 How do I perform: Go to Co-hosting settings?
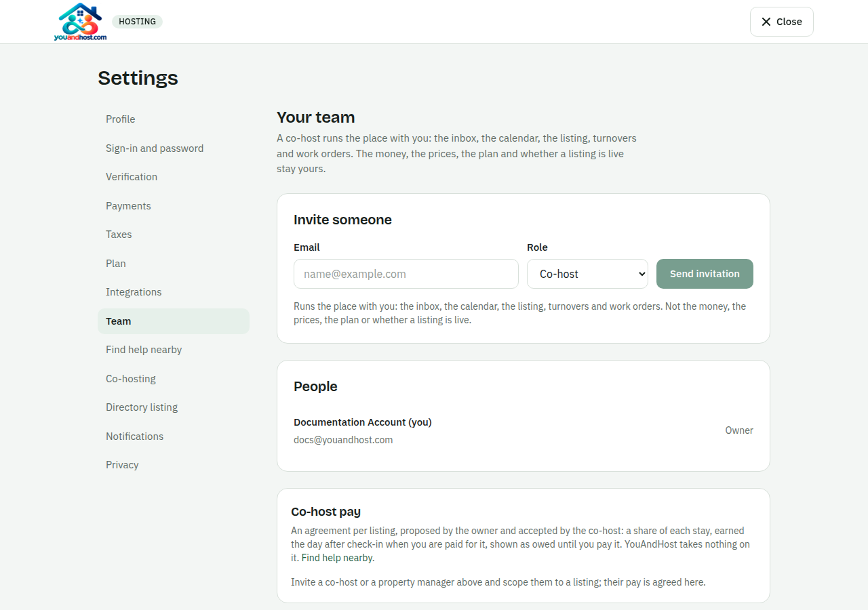174,379
